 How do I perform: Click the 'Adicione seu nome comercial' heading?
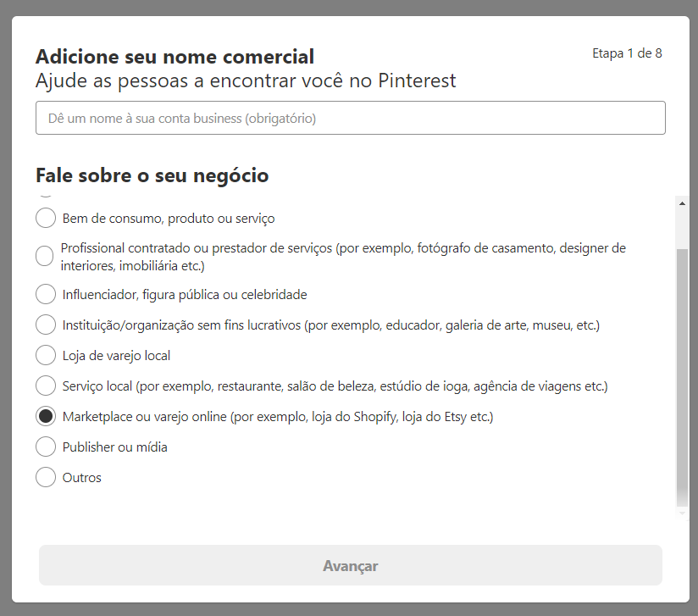(175, 57)
